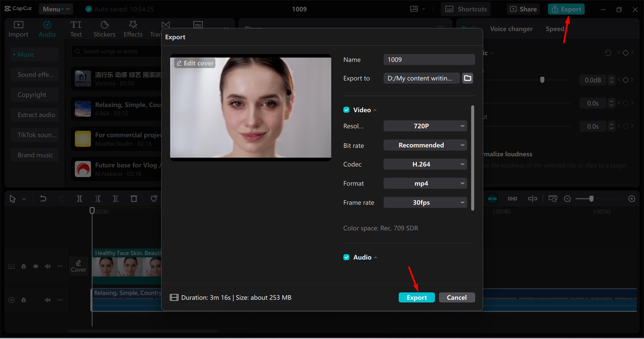
Task: Add keyframe diamond beside the 0.0dB volume
Action: click(x=625, y=80)
